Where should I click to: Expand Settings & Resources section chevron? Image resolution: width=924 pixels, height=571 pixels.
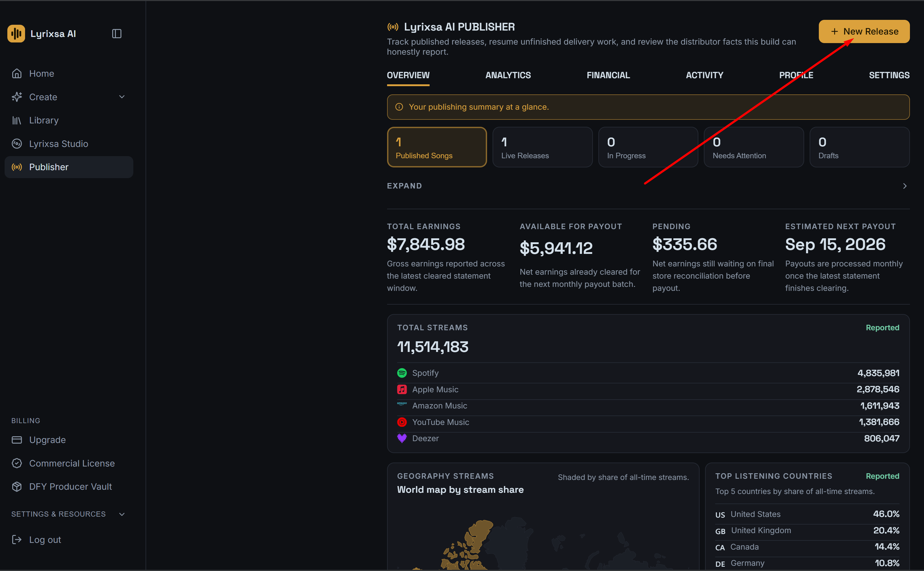coord(122,514)
